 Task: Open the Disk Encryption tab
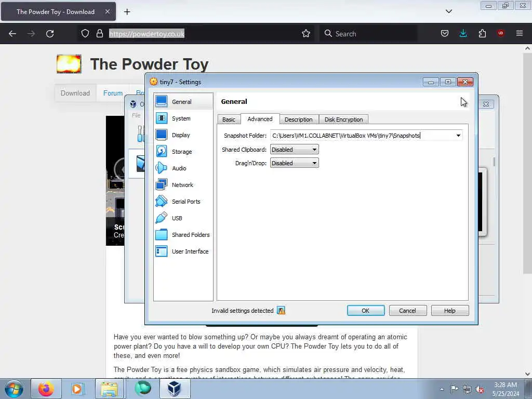[344, 119]
